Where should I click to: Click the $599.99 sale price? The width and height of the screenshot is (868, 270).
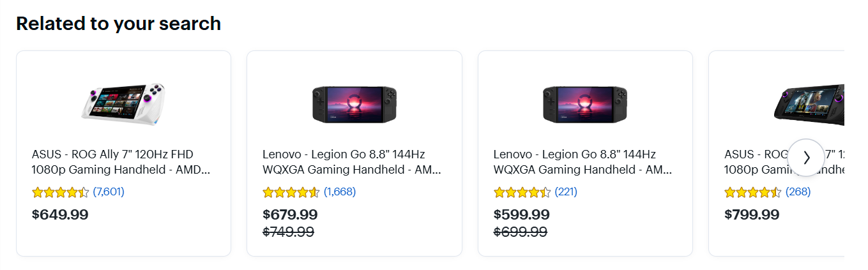click(x=521, y=214)
